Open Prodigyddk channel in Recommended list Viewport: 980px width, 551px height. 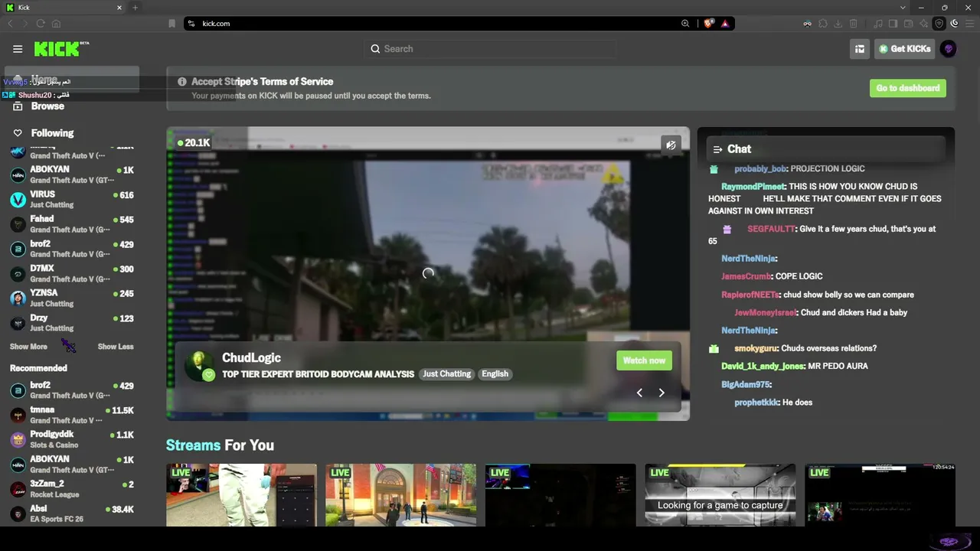[71, 439]
